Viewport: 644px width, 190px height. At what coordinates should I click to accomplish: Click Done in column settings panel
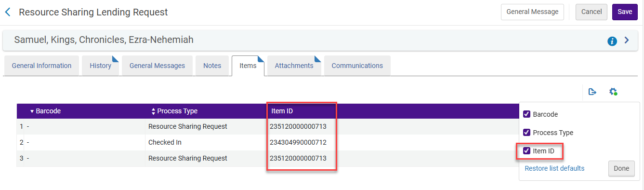point(621,169)
